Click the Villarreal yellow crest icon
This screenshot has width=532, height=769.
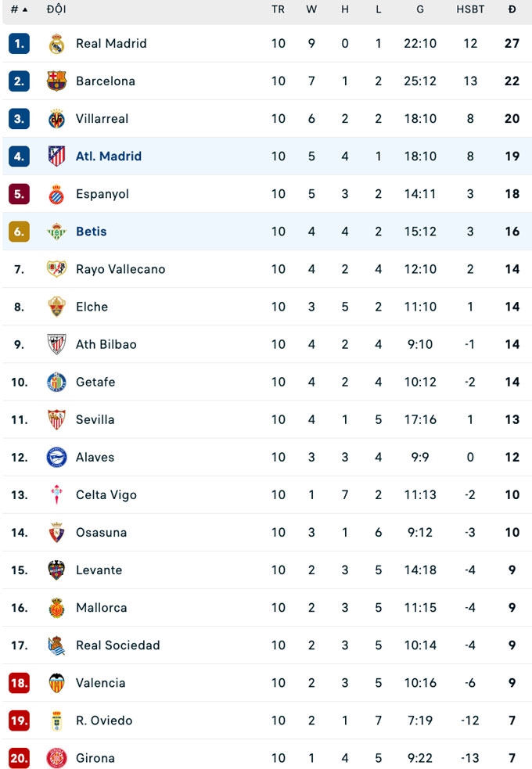tap(56, 119)
